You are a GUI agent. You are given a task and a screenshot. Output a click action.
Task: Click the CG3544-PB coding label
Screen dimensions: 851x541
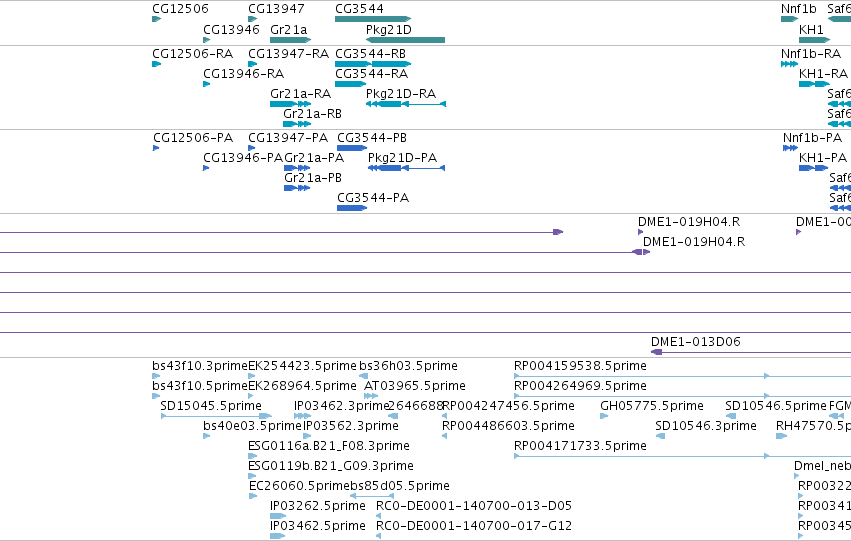point(372,138)
